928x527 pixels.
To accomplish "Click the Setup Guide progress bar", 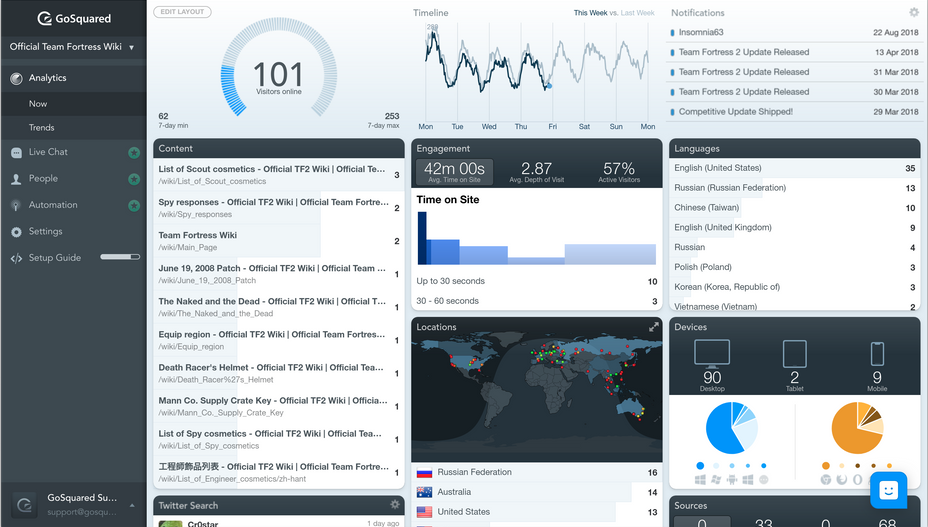I will point(120,257).
